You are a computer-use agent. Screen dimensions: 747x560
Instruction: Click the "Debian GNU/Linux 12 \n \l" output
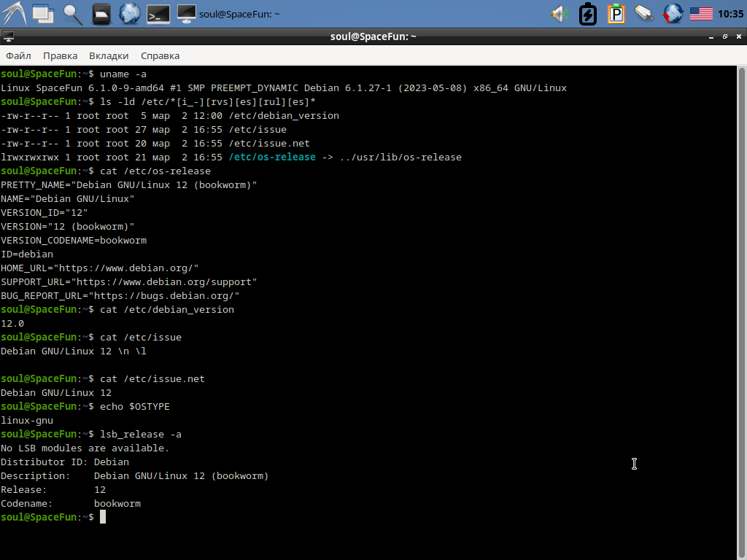[x=74, y=351]
